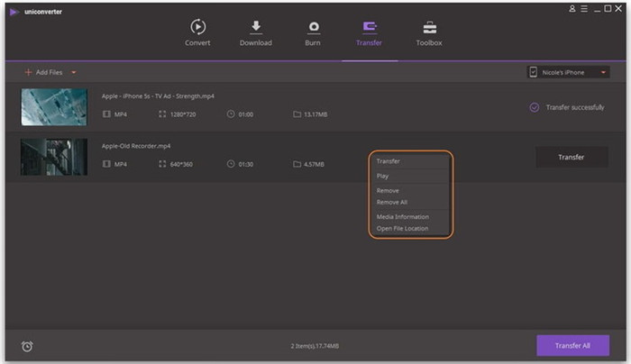Select the Apple iPhone 5s video thumbnail
This screenshot has width=631, height=364.
click(x=54, y=107)
